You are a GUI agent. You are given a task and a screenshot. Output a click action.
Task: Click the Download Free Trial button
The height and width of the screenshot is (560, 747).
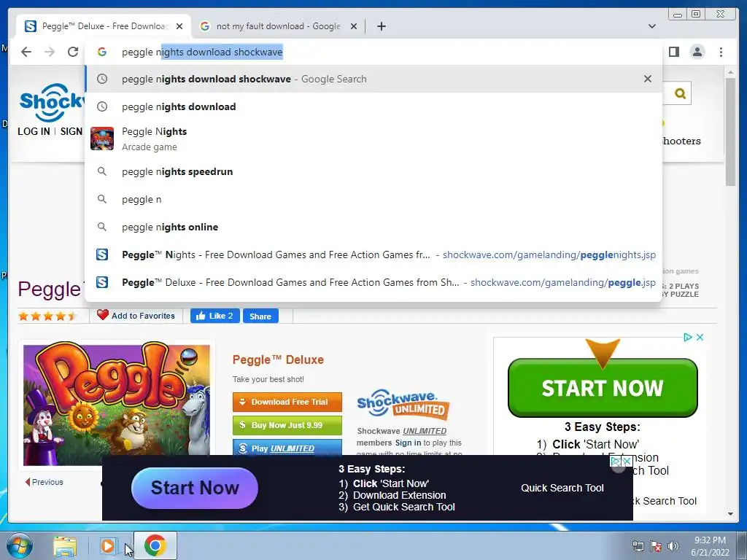[287, 402]
